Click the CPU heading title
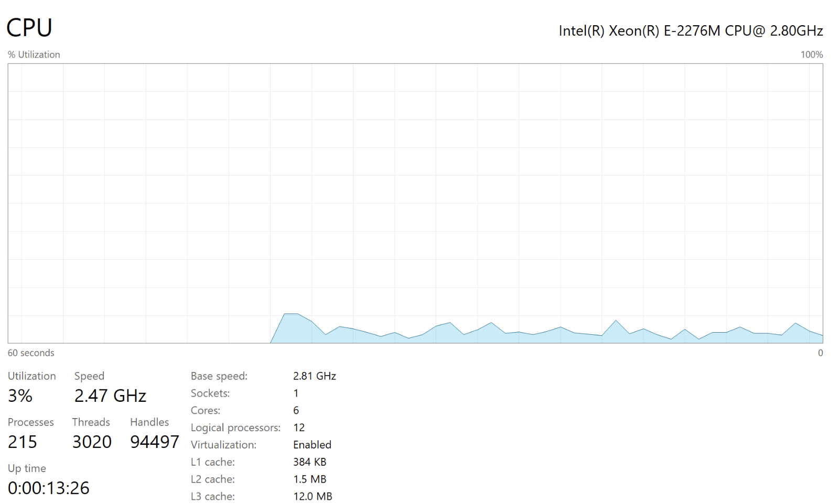 (29, 28)
